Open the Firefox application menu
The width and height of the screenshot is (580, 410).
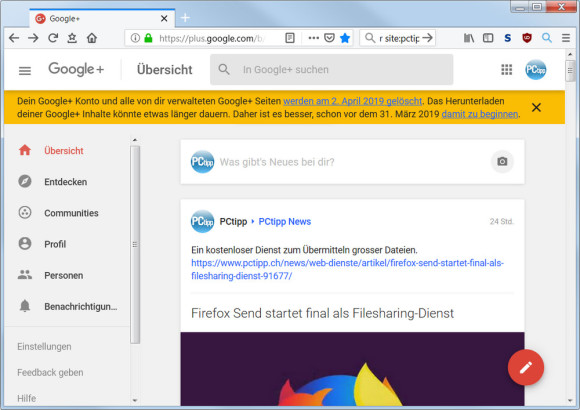[566, 38]
